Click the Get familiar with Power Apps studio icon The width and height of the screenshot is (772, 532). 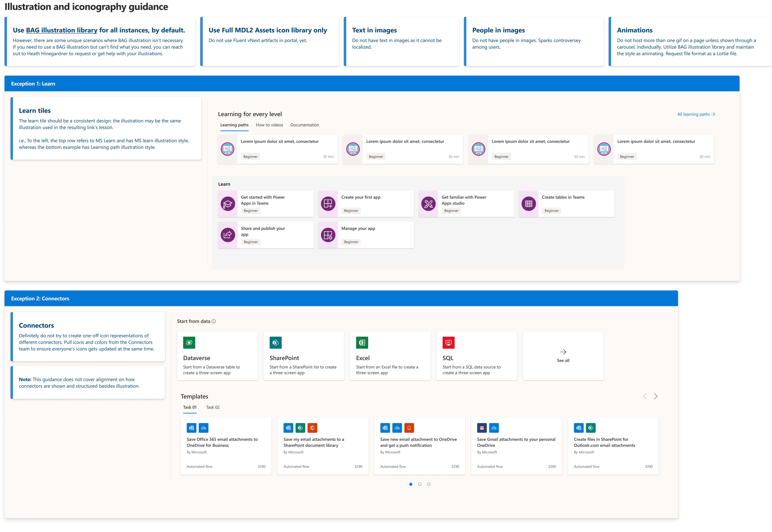coord(428,204)
